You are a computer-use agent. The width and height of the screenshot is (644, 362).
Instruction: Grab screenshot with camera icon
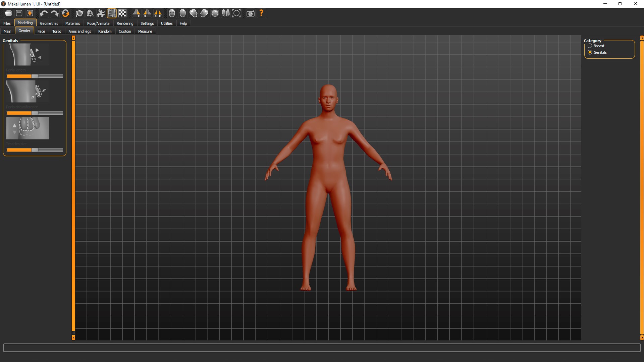pos(251,13)
